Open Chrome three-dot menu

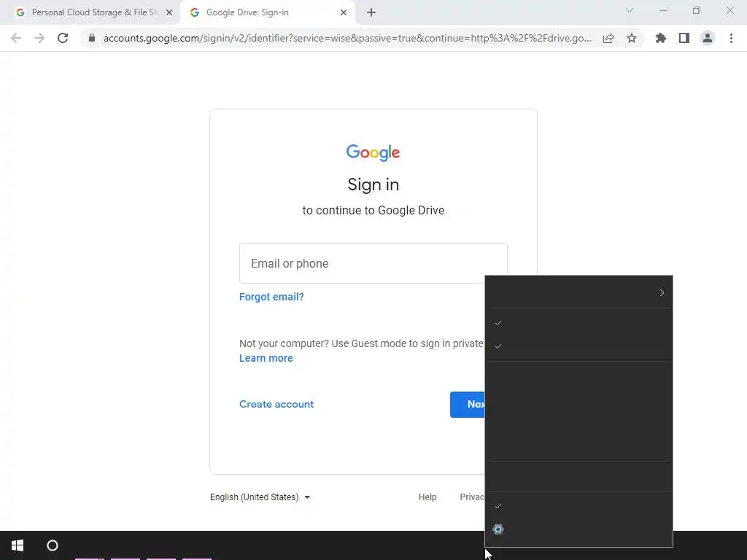731,38
